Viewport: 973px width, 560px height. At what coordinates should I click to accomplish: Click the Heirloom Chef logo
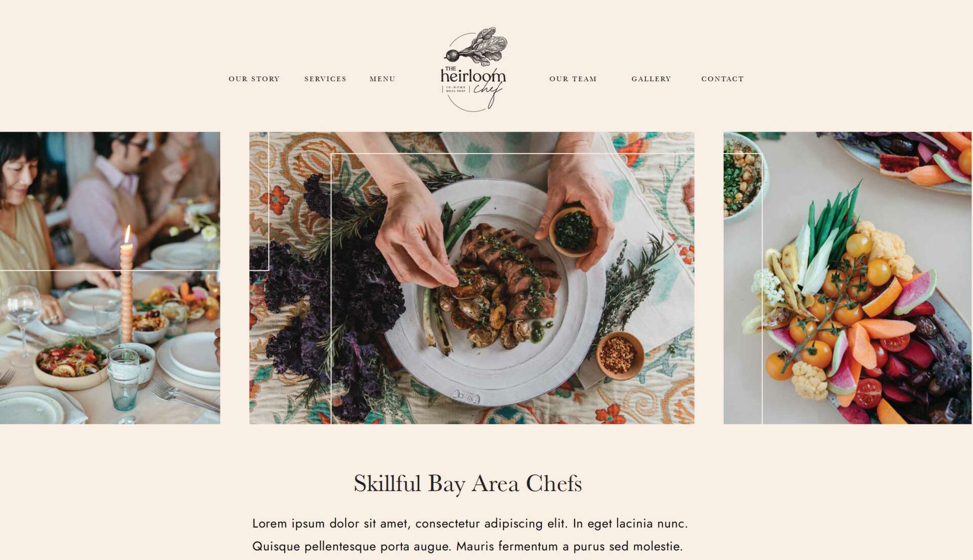[x=473, y=69]
